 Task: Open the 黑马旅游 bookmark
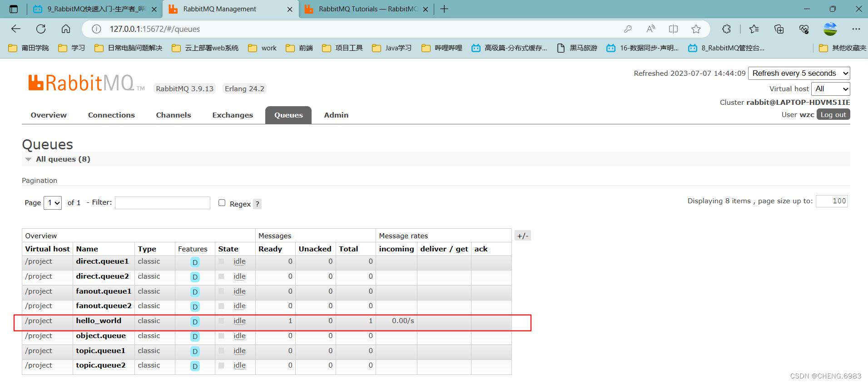click(x=577, y=48)
